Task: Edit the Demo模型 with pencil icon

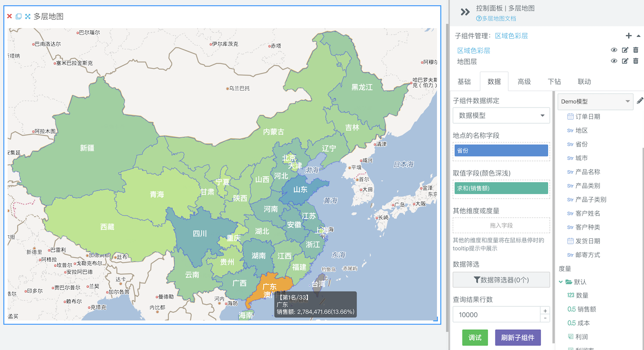Action: point(640,101)
